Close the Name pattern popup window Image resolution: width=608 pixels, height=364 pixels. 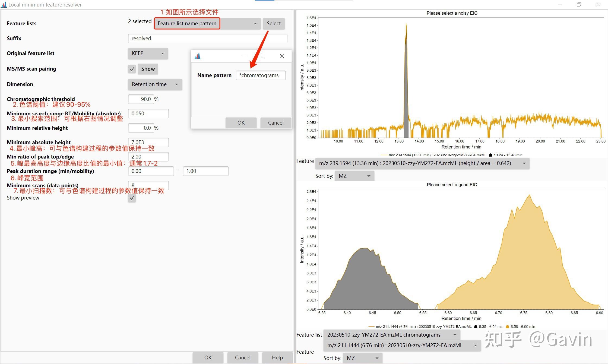point(282,56)
